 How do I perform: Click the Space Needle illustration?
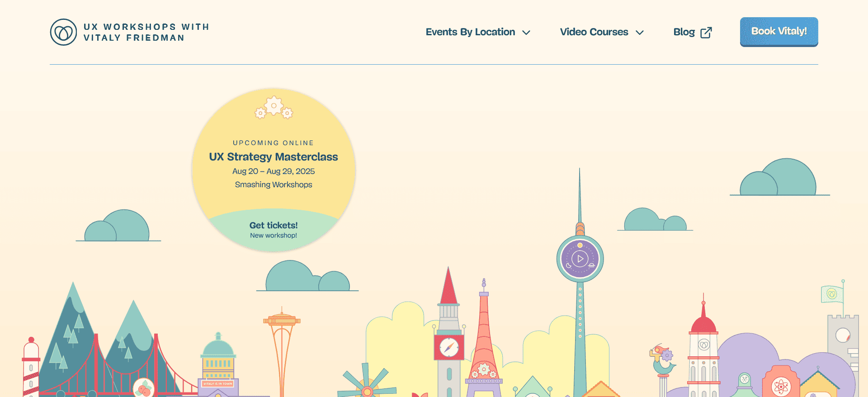(282, 344)
